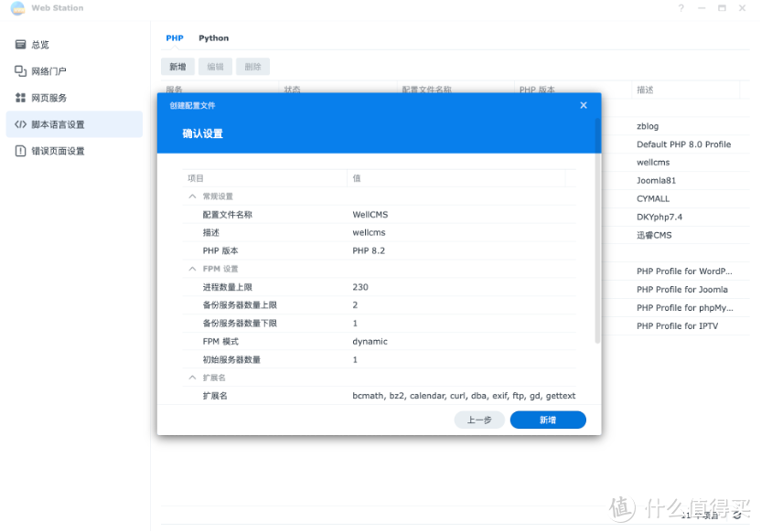
Task: Click the 确认设置 dialog heading
Action: (x=202, y=133)
